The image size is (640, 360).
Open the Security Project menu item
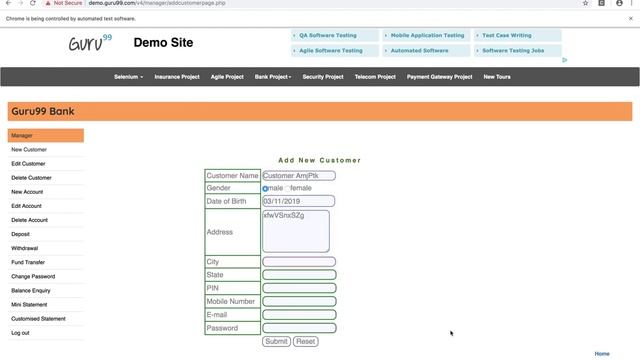click(323, 77)
